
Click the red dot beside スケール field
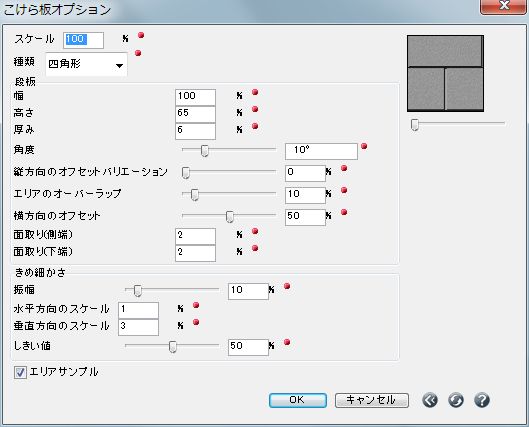pyautogui.click(x=141, y=35)
